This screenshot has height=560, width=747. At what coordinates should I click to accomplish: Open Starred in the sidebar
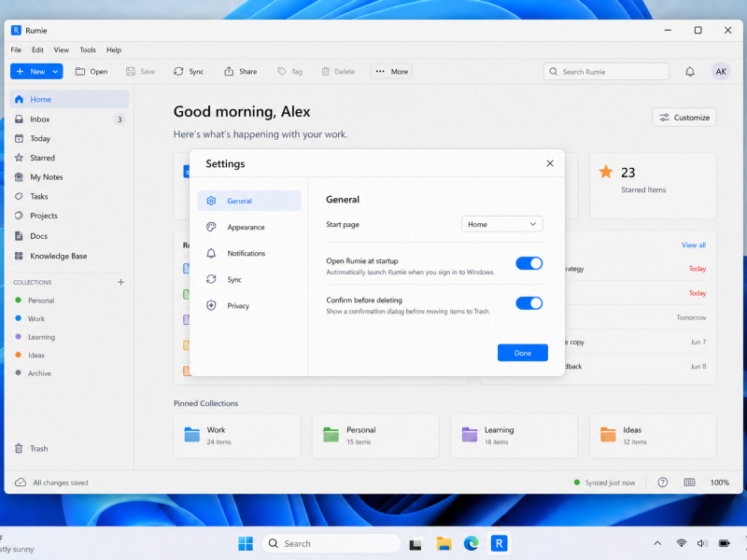click(x=69, y=158)
